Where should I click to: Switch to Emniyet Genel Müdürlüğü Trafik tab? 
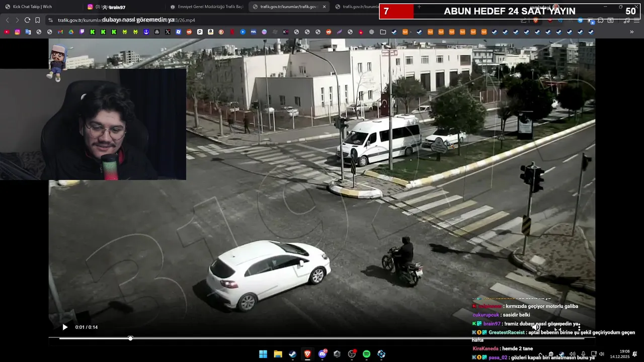pos(206,7)
